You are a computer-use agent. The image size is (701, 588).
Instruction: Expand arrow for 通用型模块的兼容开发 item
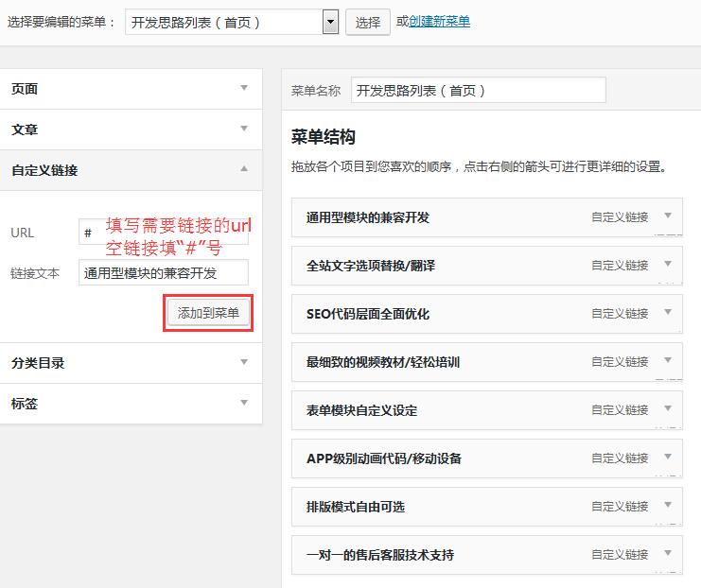668,216
